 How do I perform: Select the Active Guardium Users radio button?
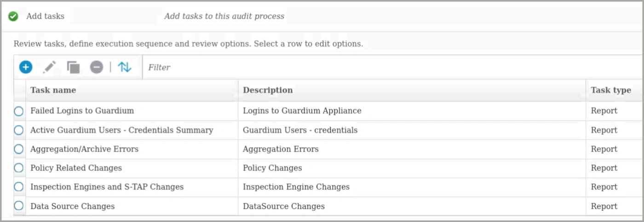[x=18, y=130]
